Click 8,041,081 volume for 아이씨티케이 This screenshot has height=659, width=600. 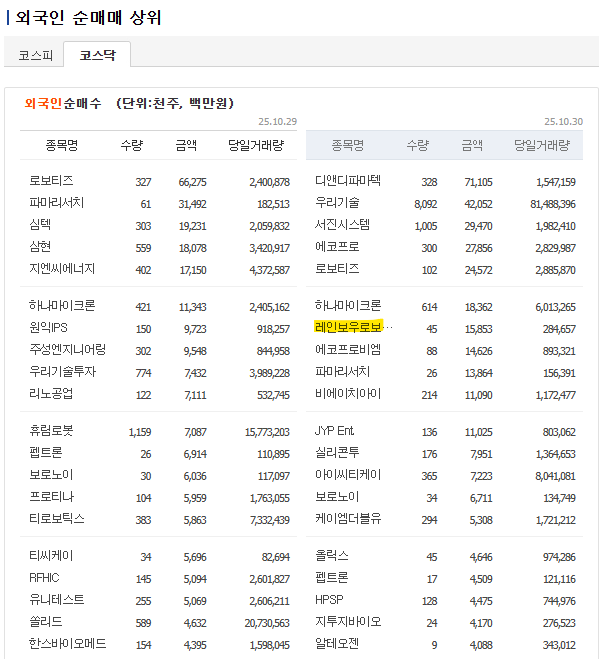pos(555,476)
